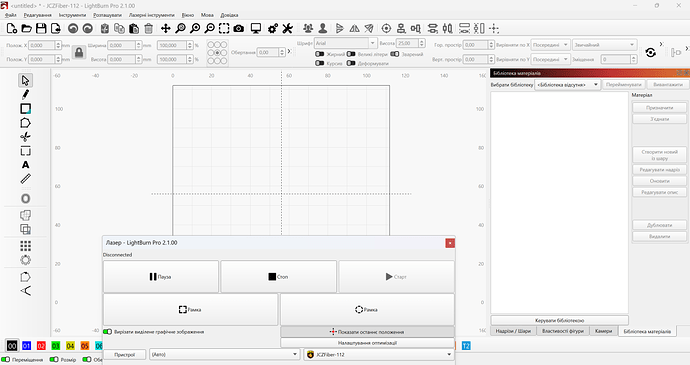The image size is (690, 365).
Task: Select the green 03 layer swatch
Action: tap(55, 346)
